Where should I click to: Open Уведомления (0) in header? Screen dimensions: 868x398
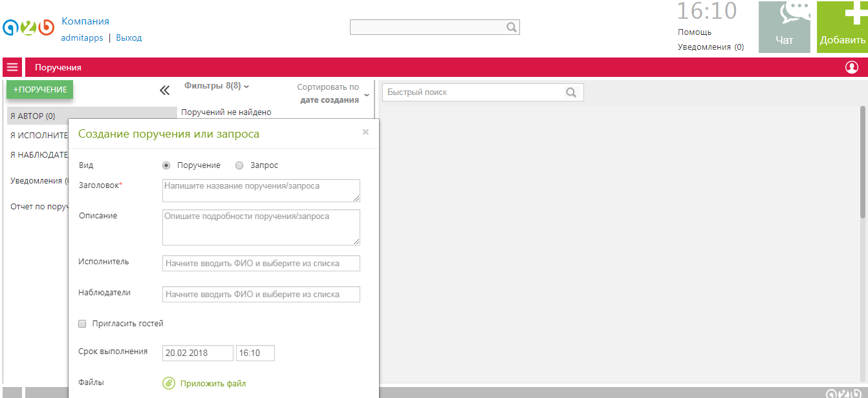[x=711, y=47]
